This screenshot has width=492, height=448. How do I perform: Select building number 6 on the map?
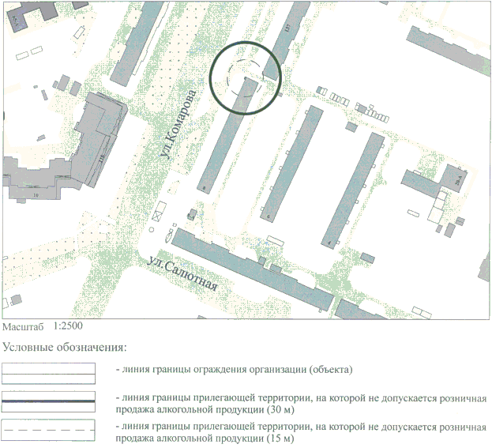(x=287, y=164)
